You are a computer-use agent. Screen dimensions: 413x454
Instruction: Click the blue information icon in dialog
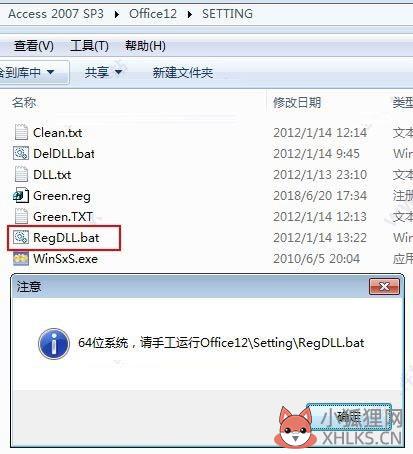(54, 343)
